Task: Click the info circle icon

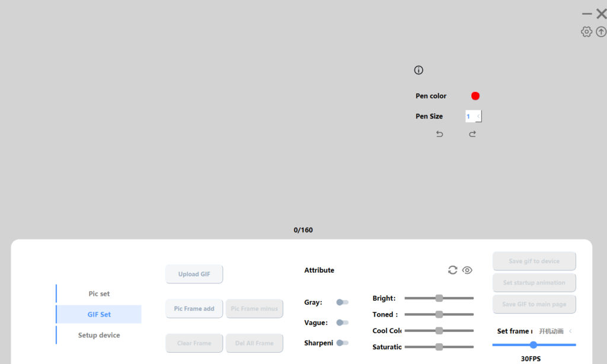Action: point(418,70)
